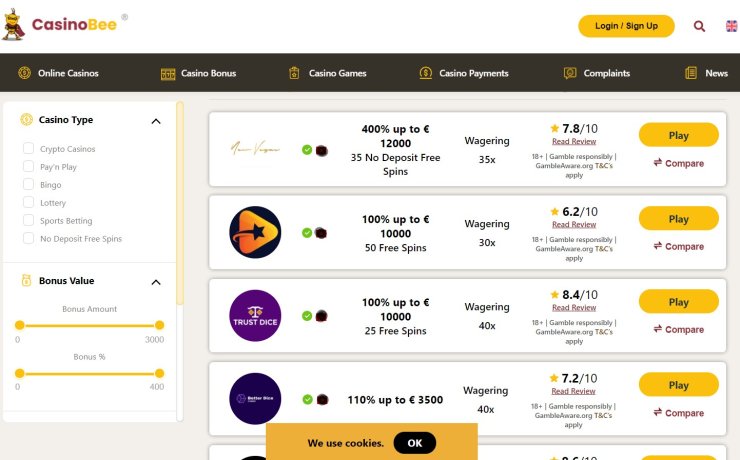
Task: Collapse the Bonus Value section chevron
Action: tap(156, 282)
